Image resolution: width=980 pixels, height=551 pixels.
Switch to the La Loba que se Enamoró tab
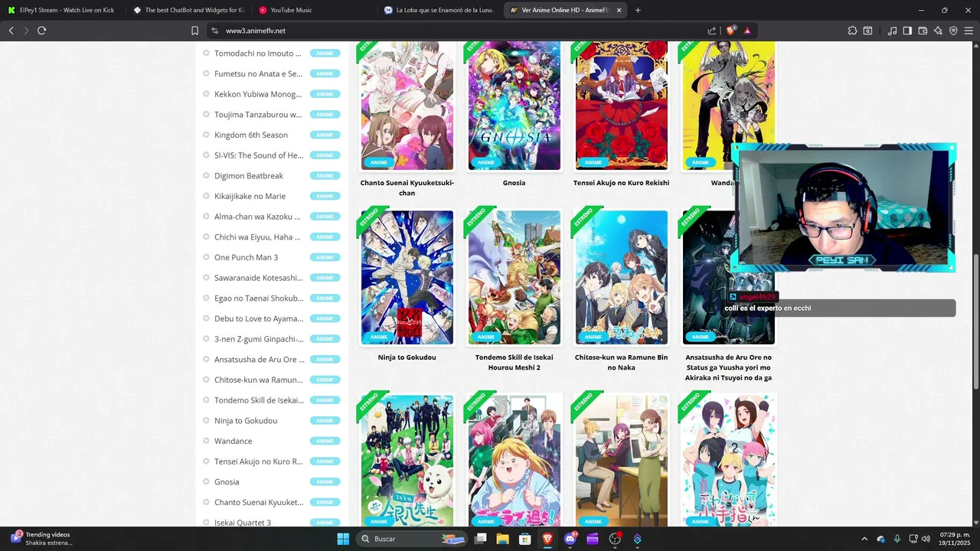pyautogui.click(x=440, y=10)
